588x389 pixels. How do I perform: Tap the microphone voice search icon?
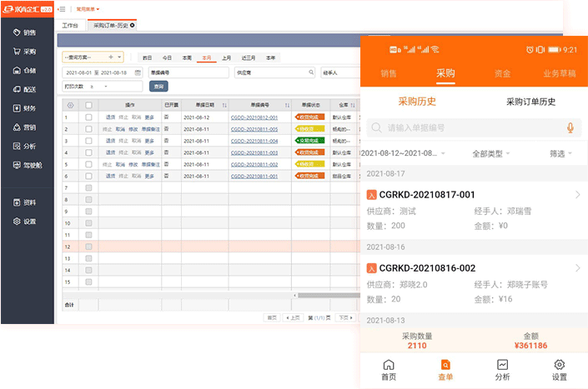coord(570,127)
